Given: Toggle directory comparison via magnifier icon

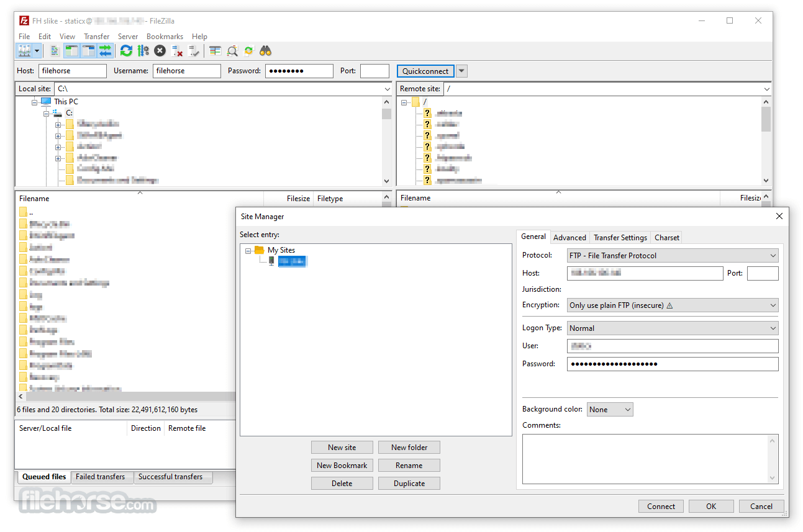Looking at the screenshot, I should (x=232, y=51).
